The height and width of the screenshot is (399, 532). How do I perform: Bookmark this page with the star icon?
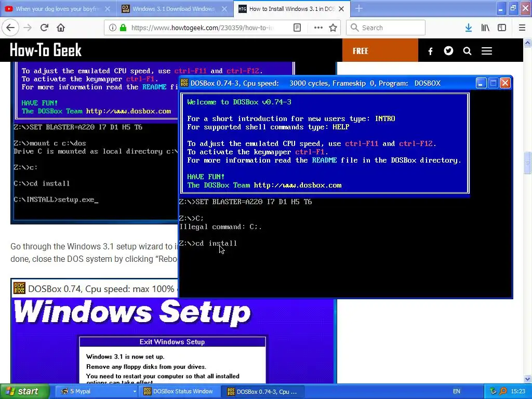point(333,28)
